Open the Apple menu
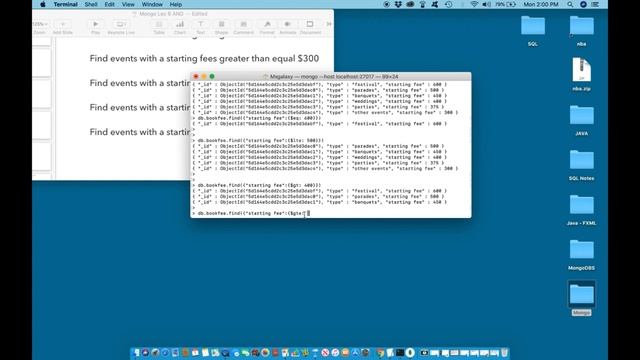 coord(43,4)
